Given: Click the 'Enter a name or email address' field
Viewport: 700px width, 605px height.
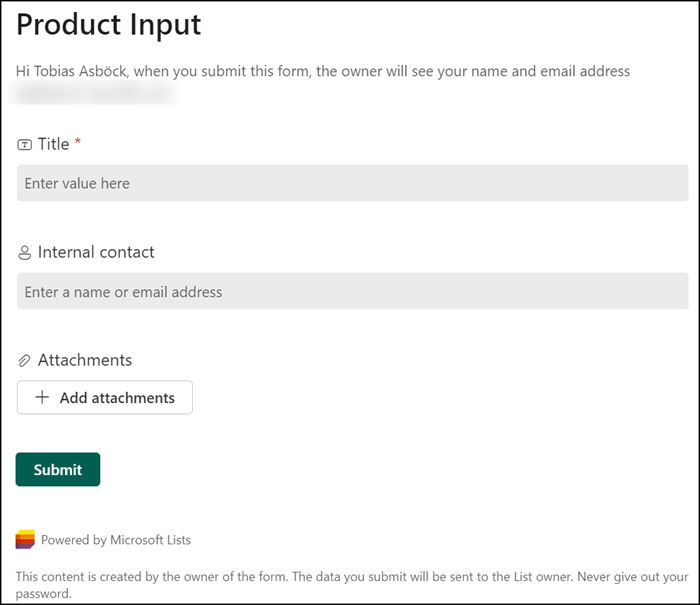Looking at the screenshot, I should pos(352,292).
